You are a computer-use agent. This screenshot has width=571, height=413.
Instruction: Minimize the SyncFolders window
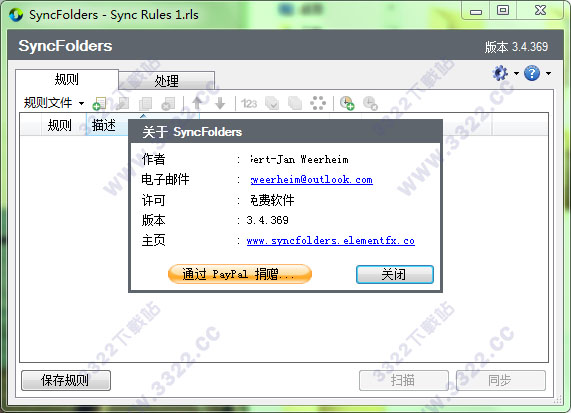pos(476,12)
